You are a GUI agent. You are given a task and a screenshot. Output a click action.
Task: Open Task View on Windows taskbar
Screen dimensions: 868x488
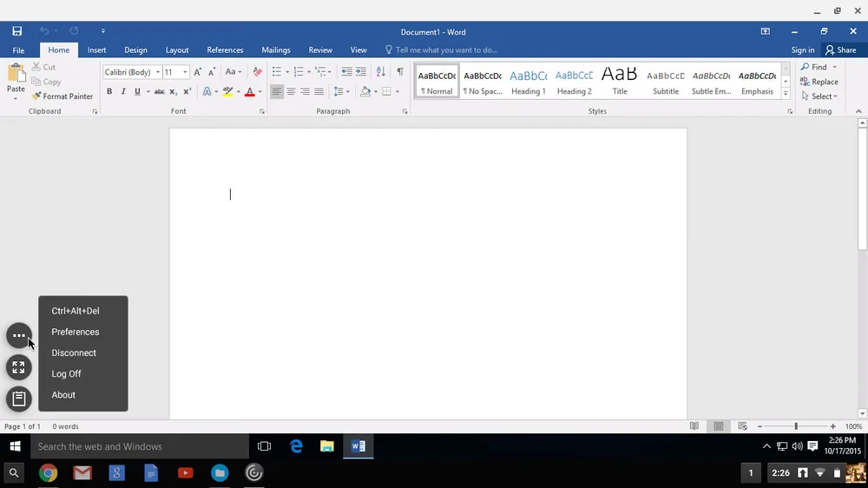point(264,446)
